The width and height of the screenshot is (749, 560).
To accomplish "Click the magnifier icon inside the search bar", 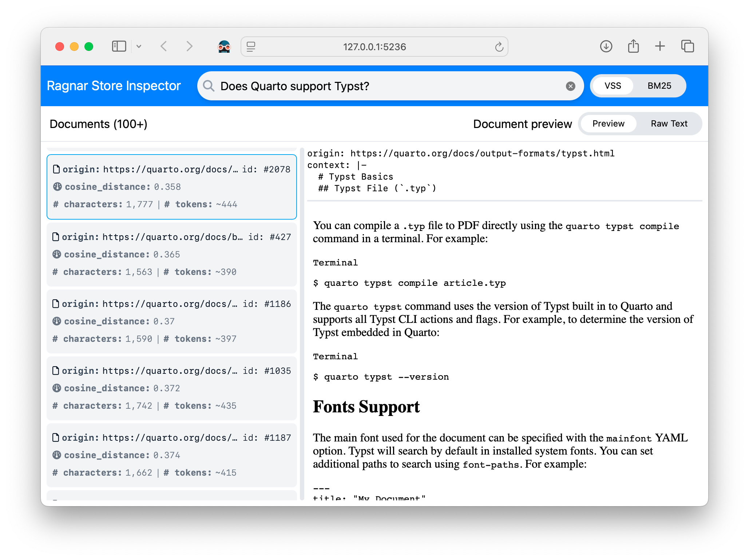I will tap(209, 86).
